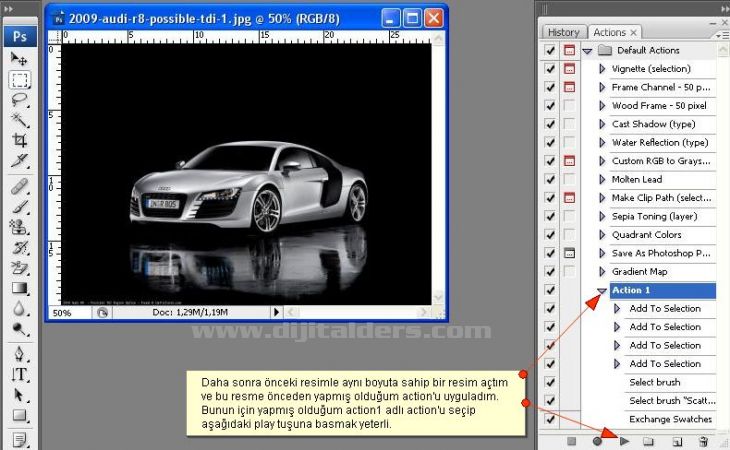Image resolution: width=730 pixels, height=450 pixels.
Task: Click the Photoshop Ps logo
Action: 20,36
